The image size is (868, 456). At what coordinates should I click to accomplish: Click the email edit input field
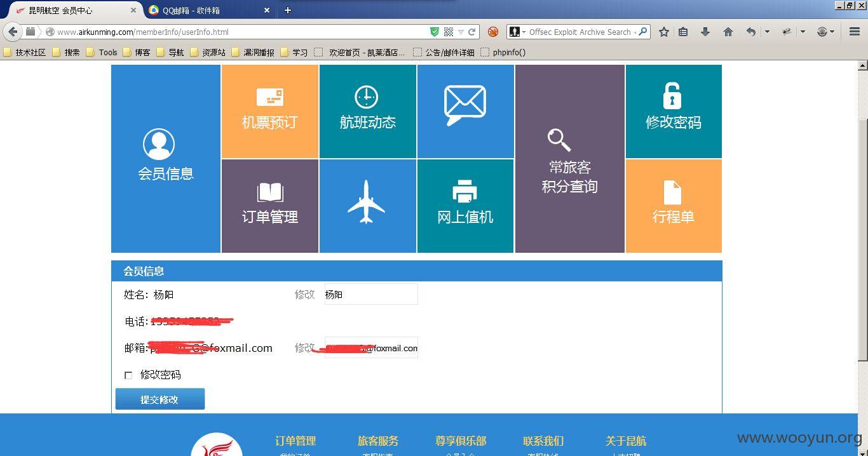coord(371,348)
